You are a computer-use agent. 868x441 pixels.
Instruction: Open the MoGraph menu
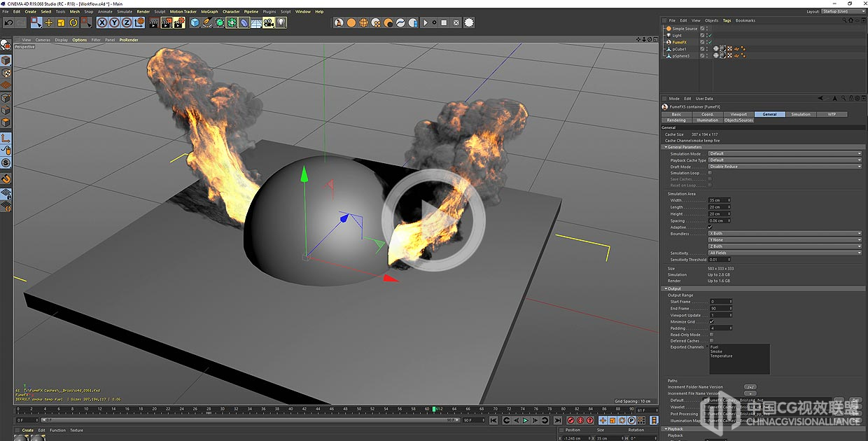pyautogui.click(x=209, y=12)
